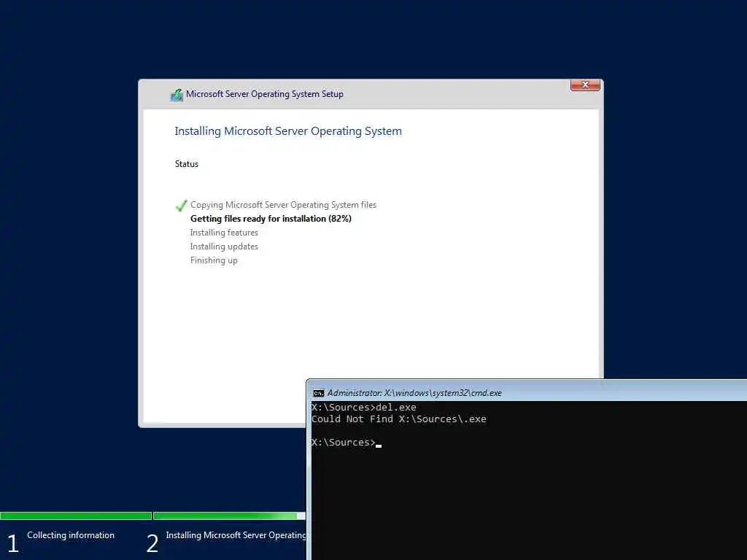Click 'Getting files ready for installation (82%)' step
747x560 pixels.
coord(271,219)
